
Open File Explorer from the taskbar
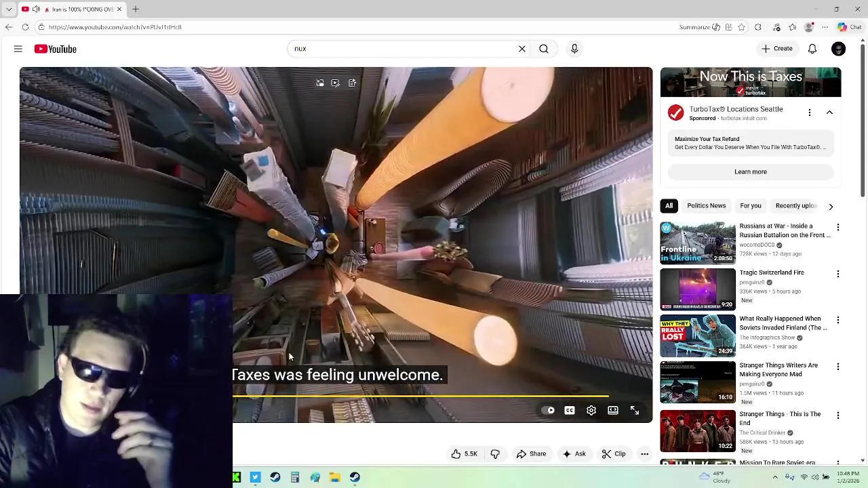[335, 477]
